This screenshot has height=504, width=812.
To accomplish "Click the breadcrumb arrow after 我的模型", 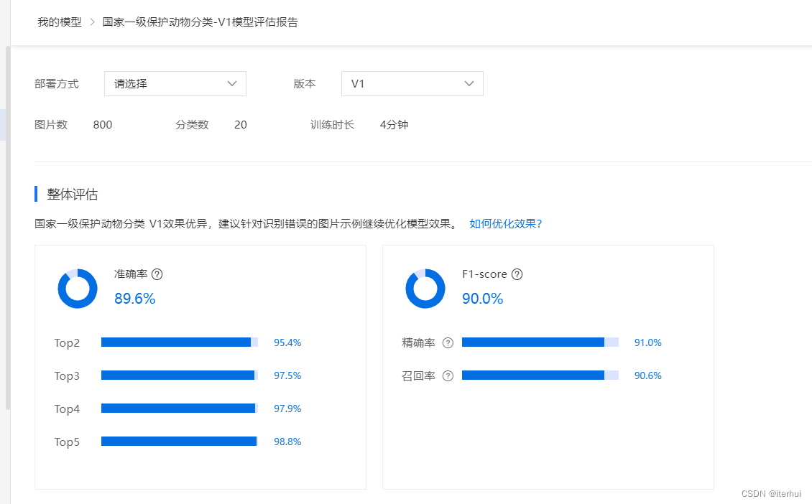I will pyautogui.click(x=92, y=22).
